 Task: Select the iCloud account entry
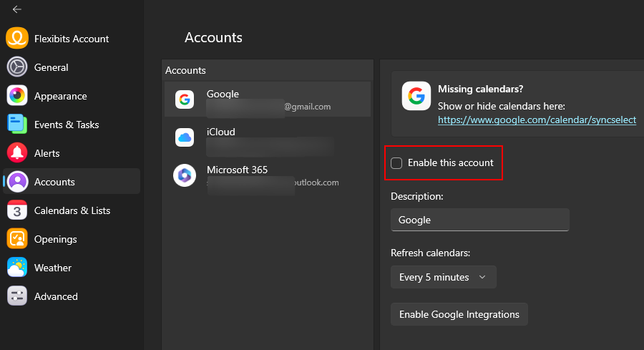267,137
